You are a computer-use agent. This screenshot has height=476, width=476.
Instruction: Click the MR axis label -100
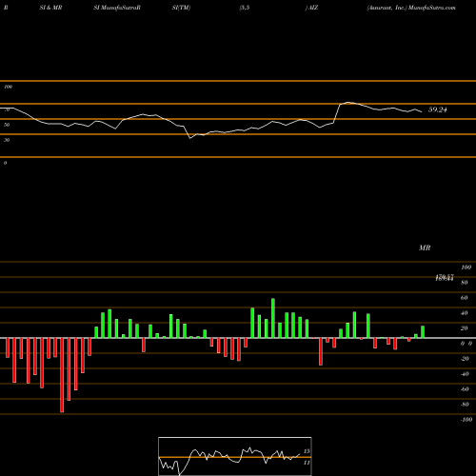[x=466, y=420]
